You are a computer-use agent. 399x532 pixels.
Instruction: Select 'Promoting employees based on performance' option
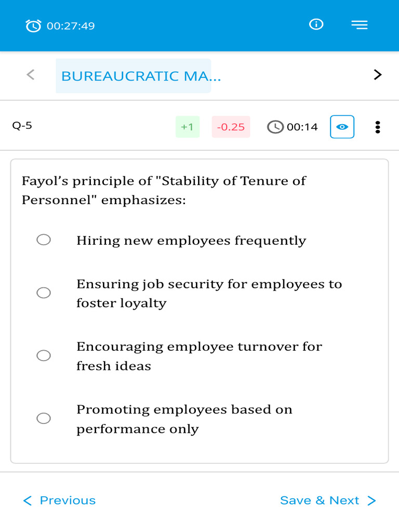tap(44, 418)
